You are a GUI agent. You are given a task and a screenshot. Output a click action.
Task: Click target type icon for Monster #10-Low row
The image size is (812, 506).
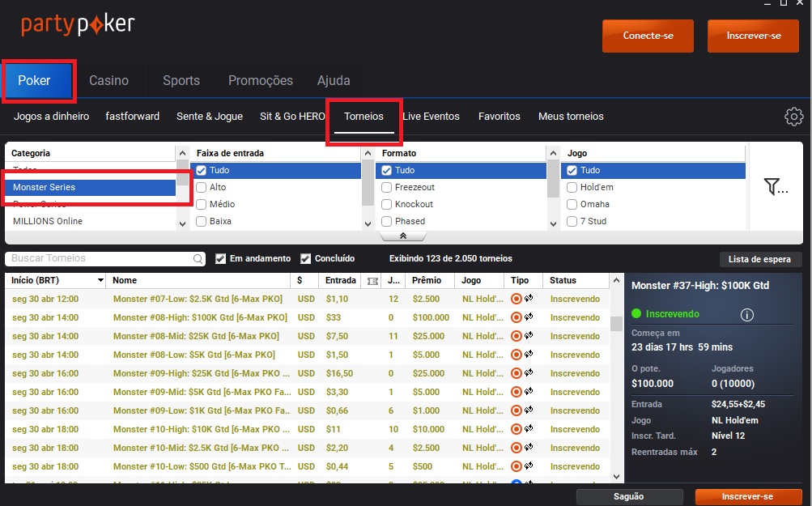point(516,466)
